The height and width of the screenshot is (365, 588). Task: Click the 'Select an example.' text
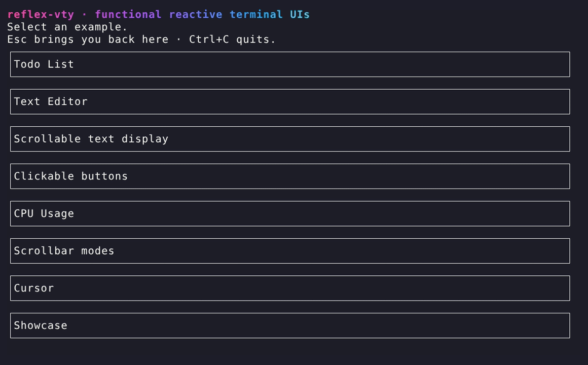pyautogui.click(x=67, y=27)
